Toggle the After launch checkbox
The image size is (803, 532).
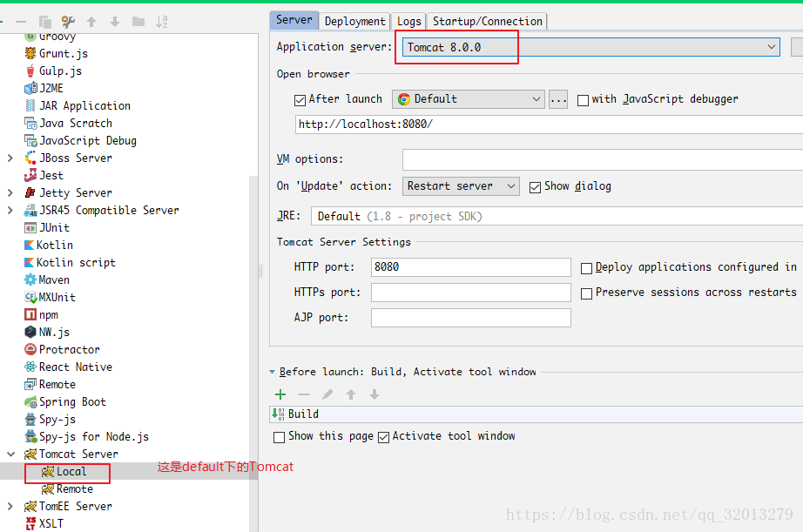(300, 100)
